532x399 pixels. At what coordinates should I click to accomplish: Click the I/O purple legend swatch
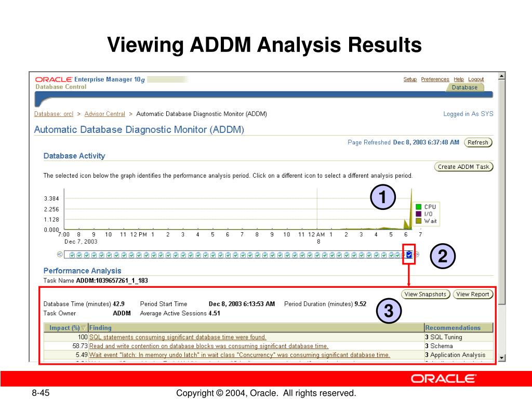[419, 214]
